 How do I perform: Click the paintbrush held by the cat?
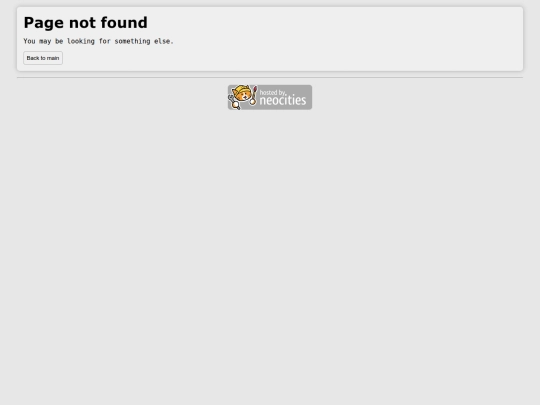[x=254, y=94]
